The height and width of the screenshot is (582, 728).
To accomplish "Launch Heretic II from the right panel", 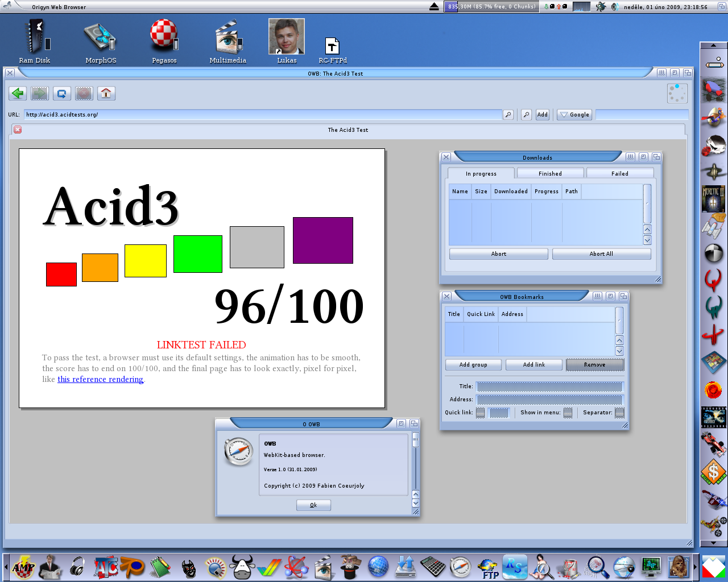I will (714, 199).
